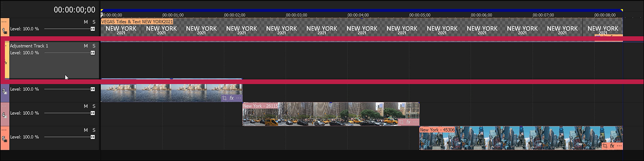Click ruler at 00:00:02;00

click(x=235, y=15)
